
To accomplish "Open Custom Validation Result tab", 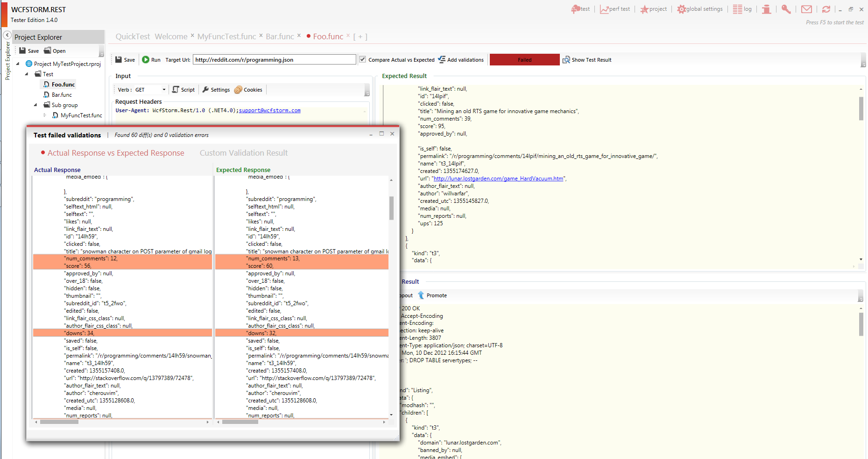I will click(243, 153).
